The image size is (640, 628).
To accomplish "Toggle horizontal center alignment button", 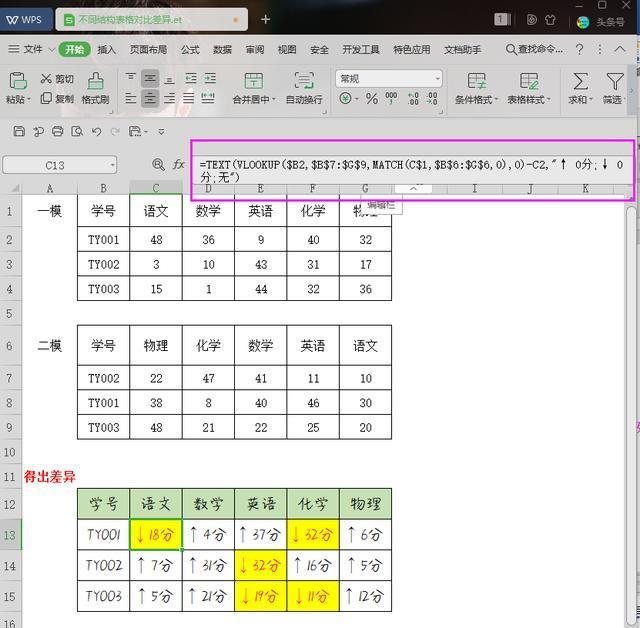I will (x=150, y=98).
